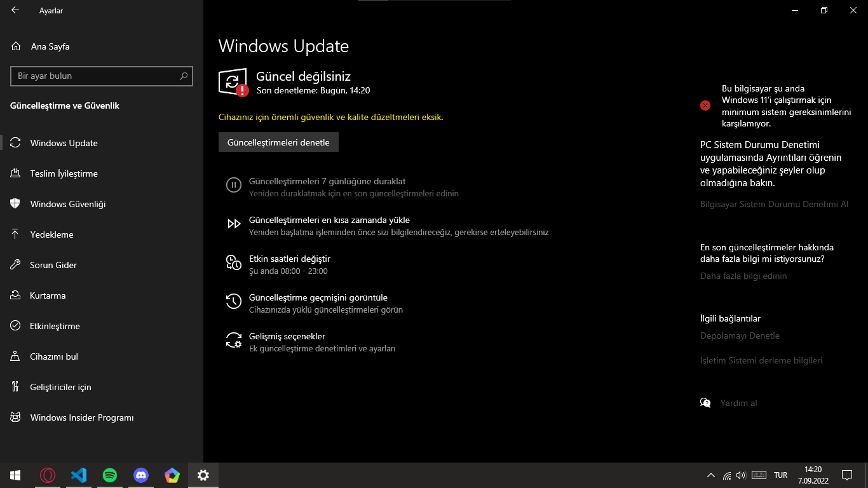Open Discord from taskbar
The height and width of the screenshot is (488, 868).
(140, 475)
